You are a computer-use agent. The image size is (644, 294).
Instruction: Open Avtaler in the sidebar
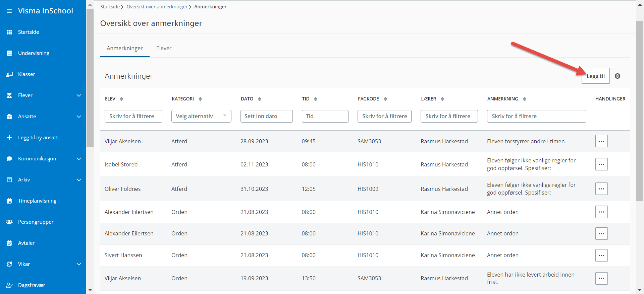tap(26, 243)
